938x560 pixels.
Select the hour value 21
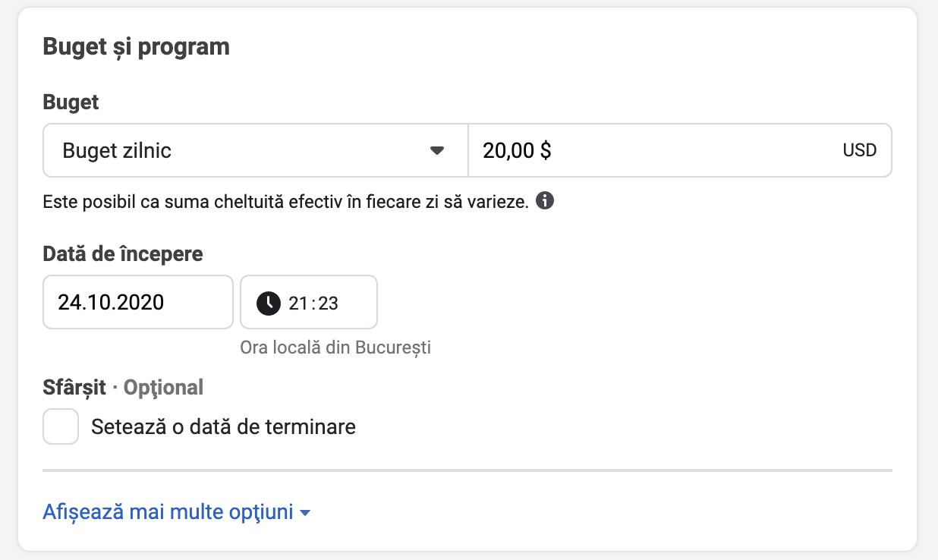(297, 304)
